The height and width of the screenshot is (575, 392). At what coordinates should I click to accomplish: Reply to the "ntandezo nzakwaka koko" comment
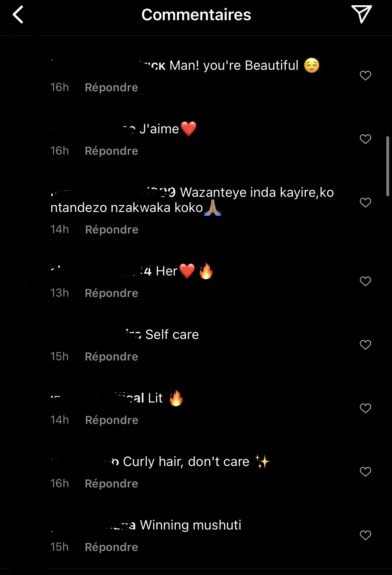(112, 230)
